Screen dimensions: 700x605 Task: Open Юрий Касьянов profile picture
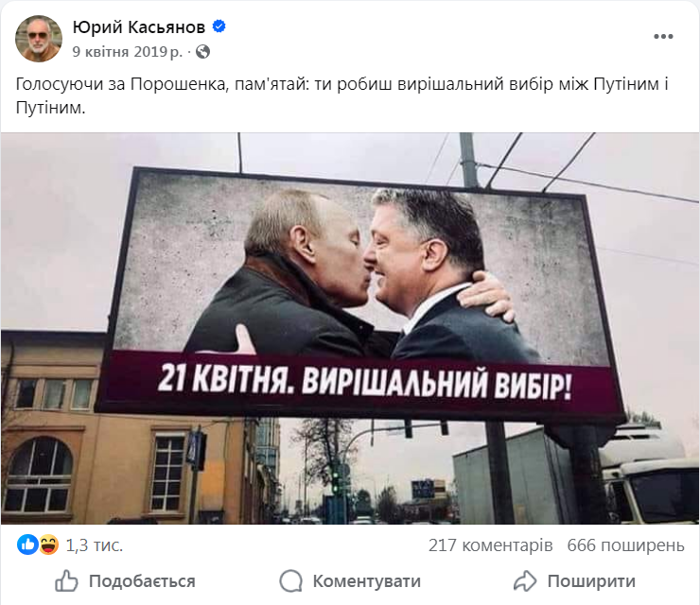pyautogui.click(x=39, y=39)
